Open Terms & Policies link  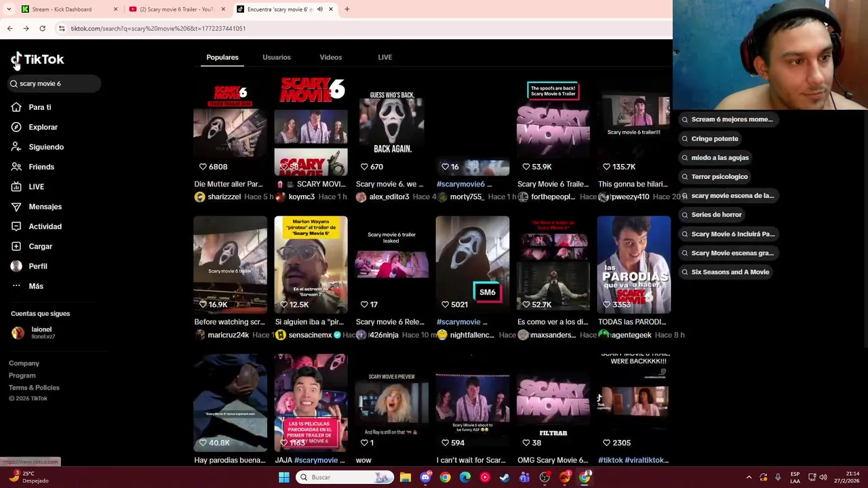(34, 388)
